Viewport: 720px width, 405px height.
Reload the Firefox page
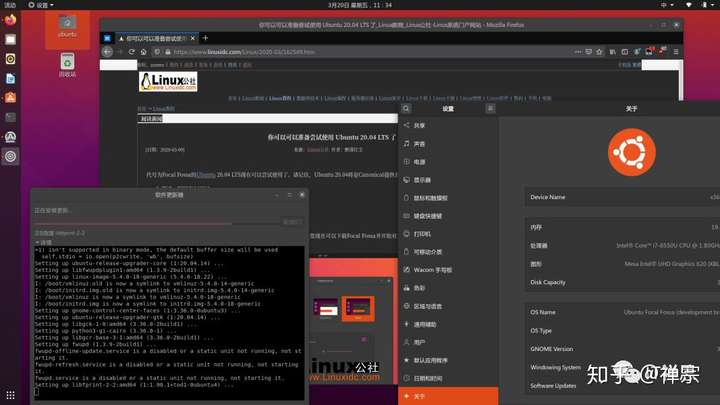132,52
